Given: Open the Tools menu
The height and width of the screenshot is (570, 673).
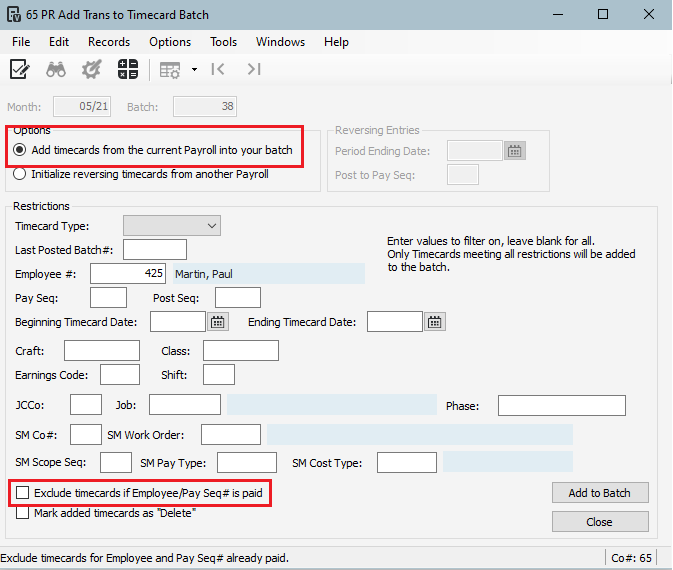Looking at the screenshot, I should pos(224,42).
